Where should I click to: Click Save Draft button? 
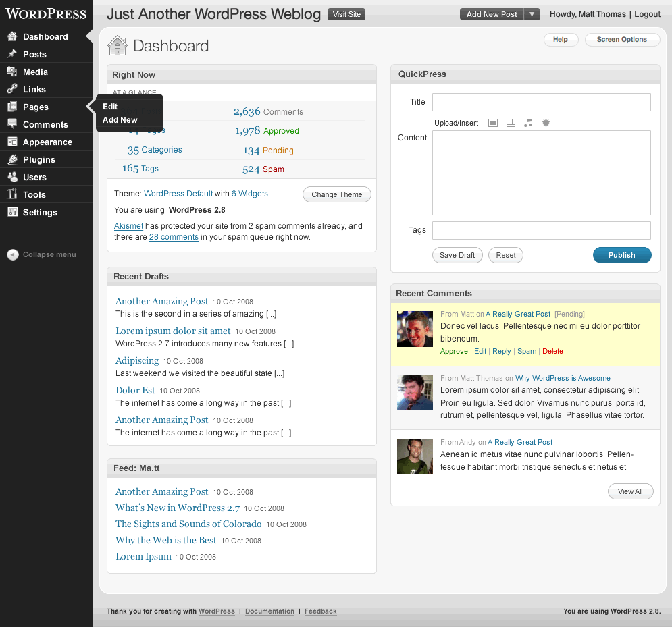point(457,255)
